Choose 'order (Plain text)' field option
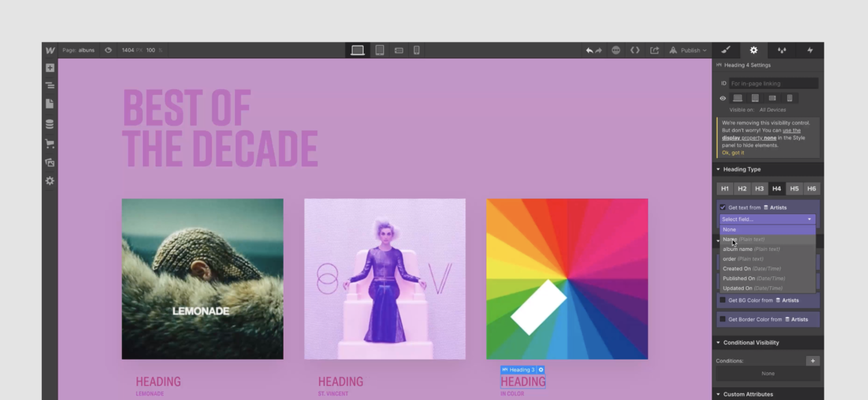 coord(767,258)
